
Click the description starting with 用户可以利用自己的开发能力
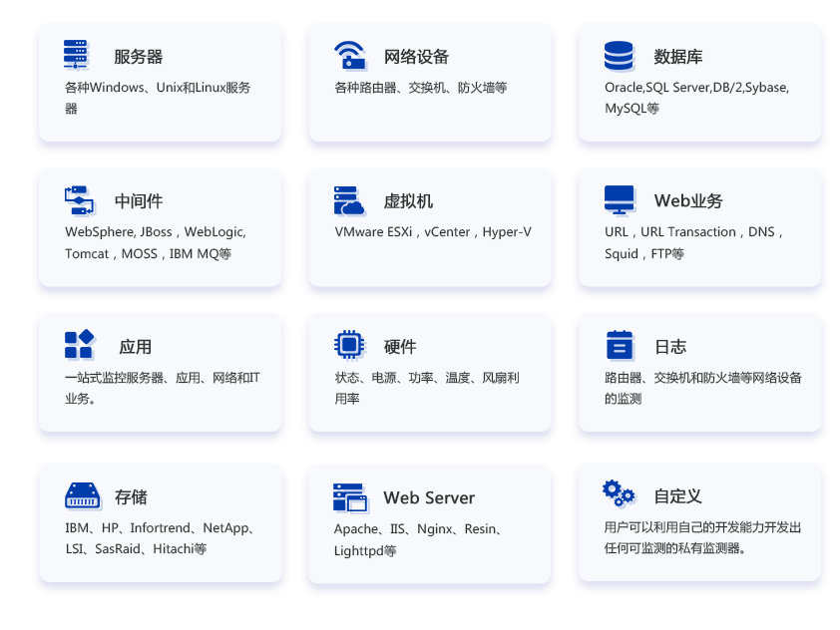pyautogui.click(x=703, y=538)
